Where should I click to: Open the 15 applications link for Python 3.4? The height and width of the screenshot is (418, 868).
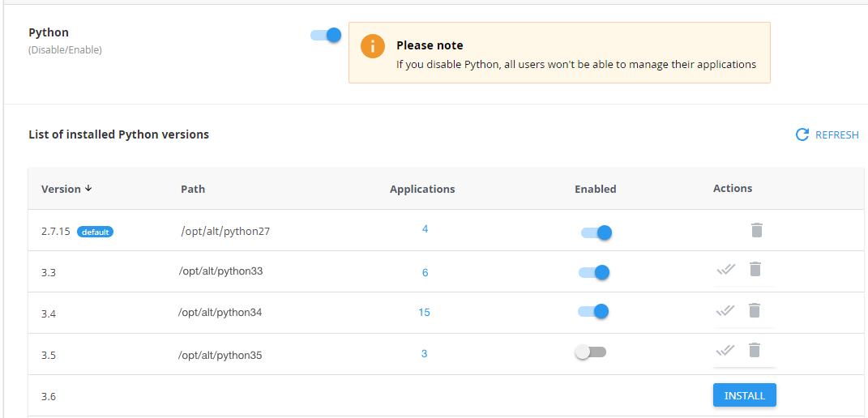coord(424,313)
